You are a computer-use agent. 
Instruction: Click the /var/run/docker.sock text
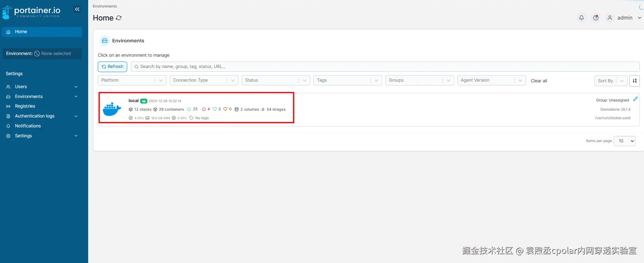pyautogui.click(x=613, y=118)
